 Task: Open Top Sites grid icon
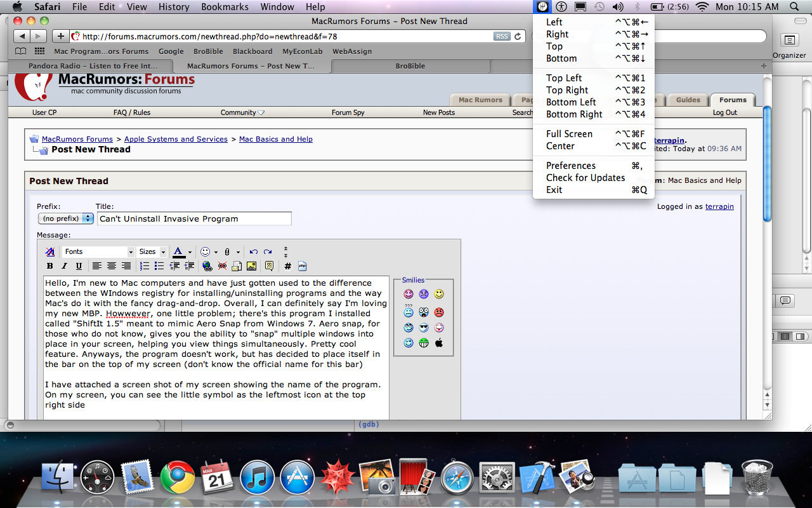39,51
